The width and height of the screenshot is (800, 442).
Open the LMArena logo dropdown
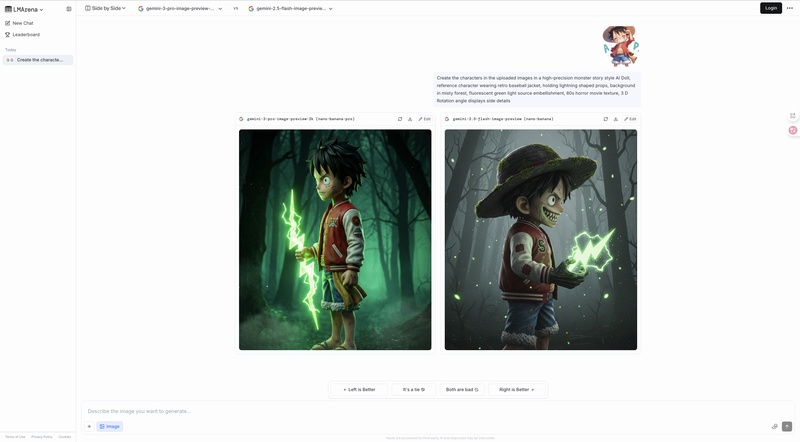pyautogui.click(x=24, y=9)
